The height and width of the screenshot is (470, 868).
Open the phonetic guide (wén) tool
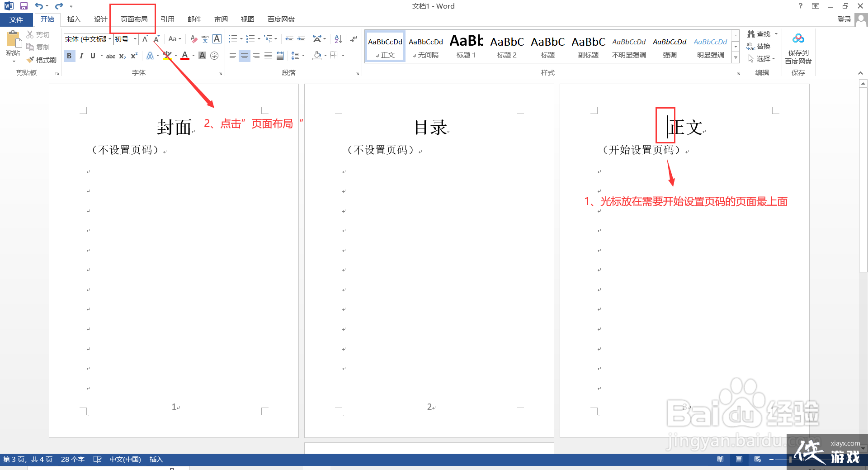(205, 39)
